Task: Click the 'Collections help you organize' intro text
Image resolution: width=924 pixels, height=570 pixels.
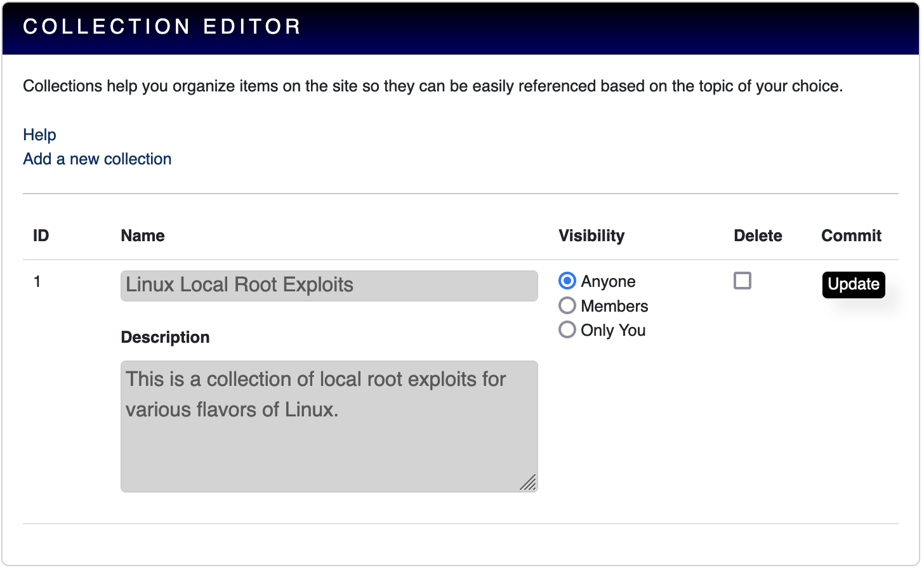Action: pyautogui.click(x=433, y=86)
